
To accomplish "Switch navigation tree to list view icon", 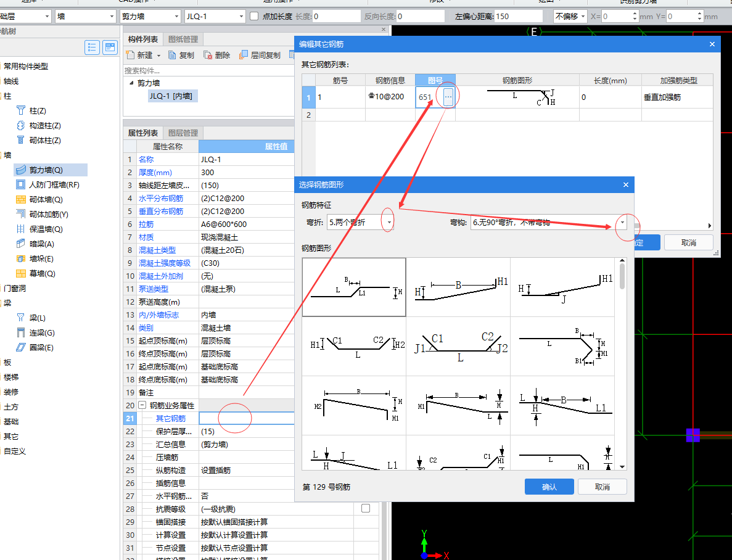I will point(92,47).
